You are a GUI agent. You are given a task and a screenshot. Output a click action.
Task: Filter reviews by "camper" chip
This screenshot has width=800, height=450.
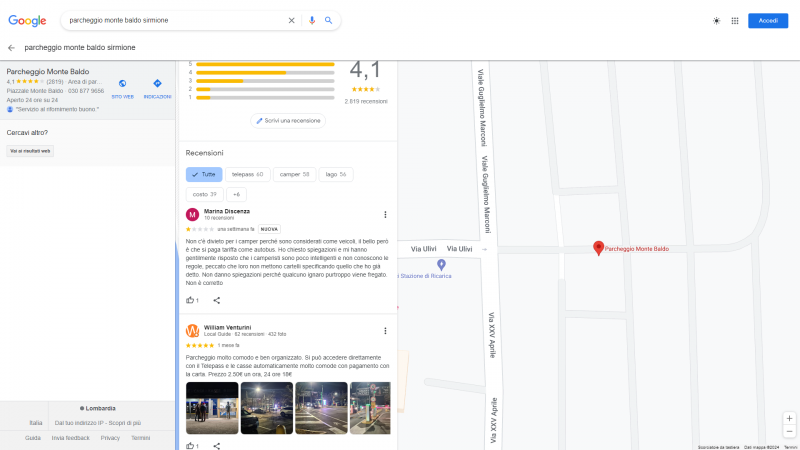[x=294, y=174]
